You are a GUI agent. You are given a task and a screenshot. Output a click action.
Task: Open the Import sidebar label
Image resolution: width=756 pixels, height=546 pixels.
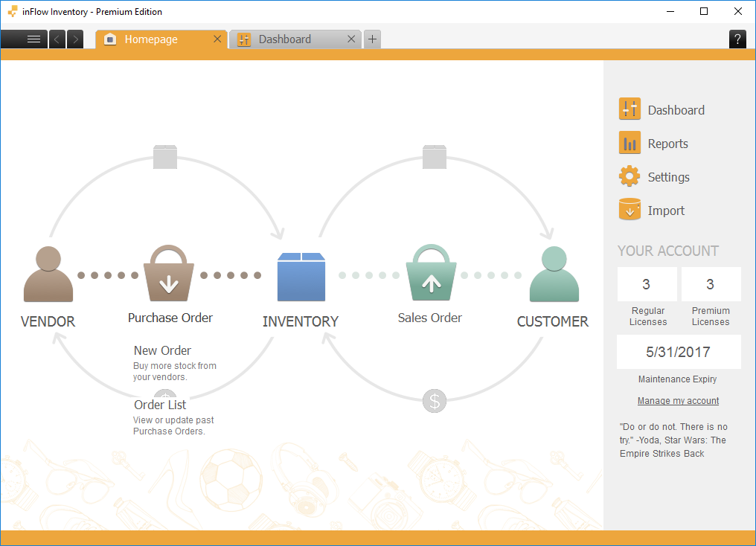[x=666, y=211]
